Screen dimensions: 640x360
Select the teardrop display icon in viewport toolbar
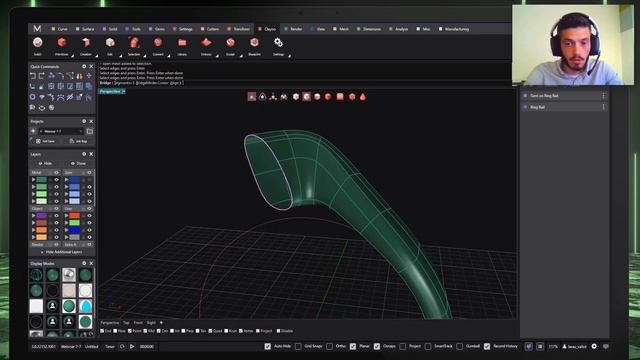coord(362,97)
